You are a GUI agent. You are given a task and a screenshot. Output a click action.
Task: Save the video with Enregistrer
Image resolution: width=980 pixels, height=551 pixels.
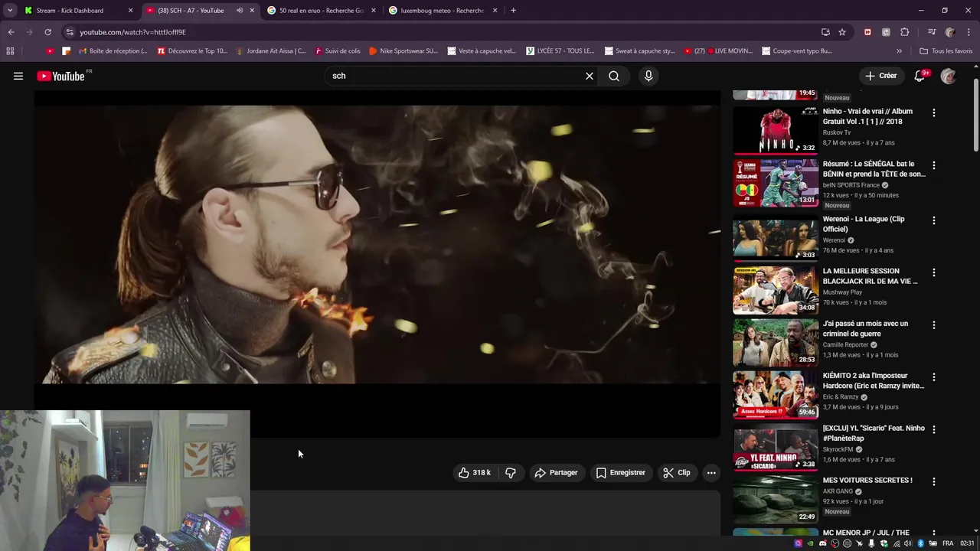tap(621, 472)
